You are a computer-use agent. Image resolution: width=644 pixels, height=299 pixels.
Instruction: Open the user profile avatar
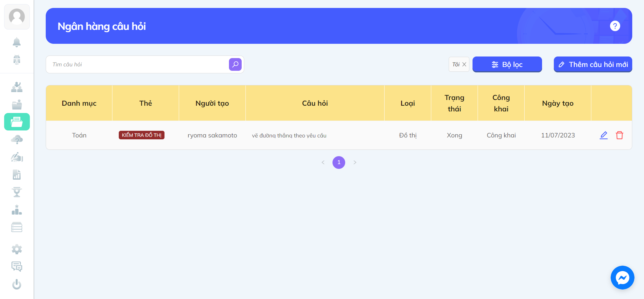coord(17,17)
